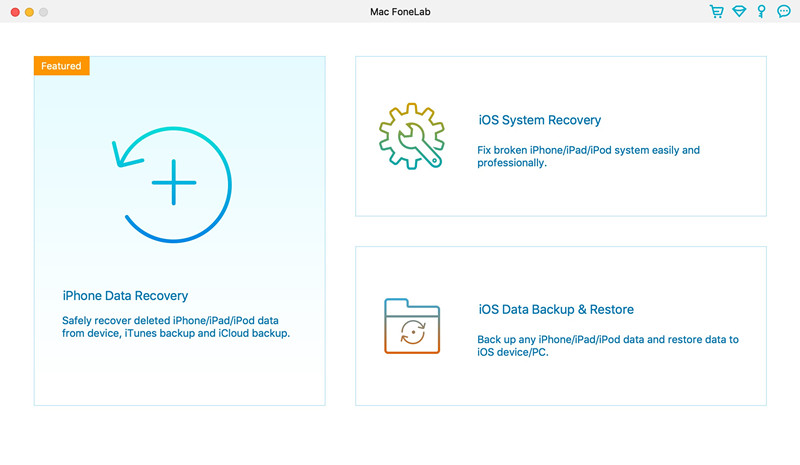Click 'Back up any iPhone/iPad/iPod data' description
800x465 pixels.
[x=608, y=346]
